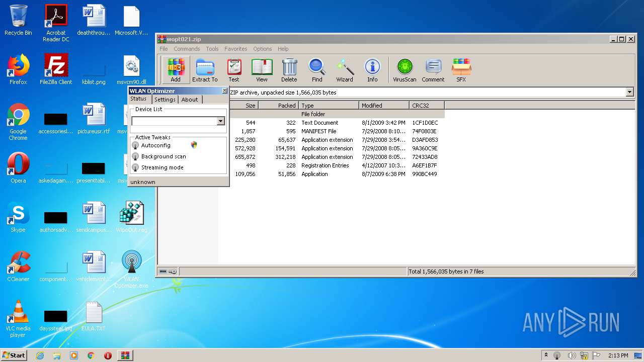Select the WLAN Optimizer.exe desktop icon
The image size is (644, 362).
tap(131, 269)
